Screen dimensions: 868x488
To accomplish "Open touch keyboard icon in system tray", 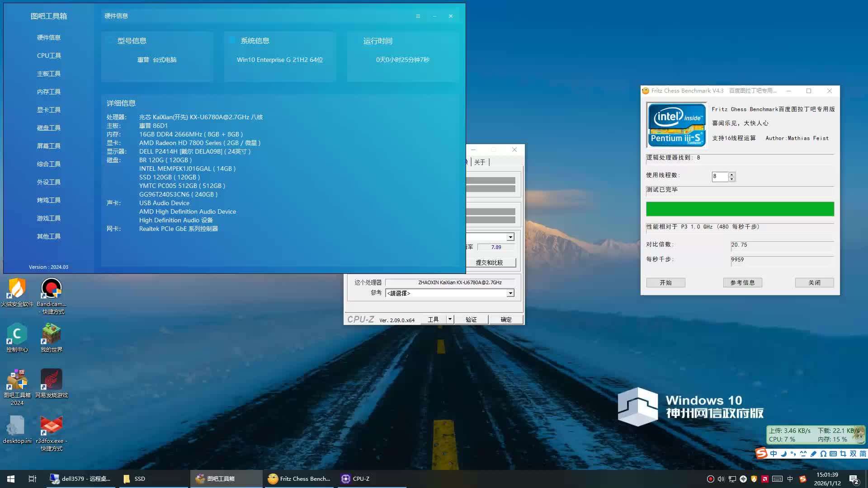I will [778, 479].
